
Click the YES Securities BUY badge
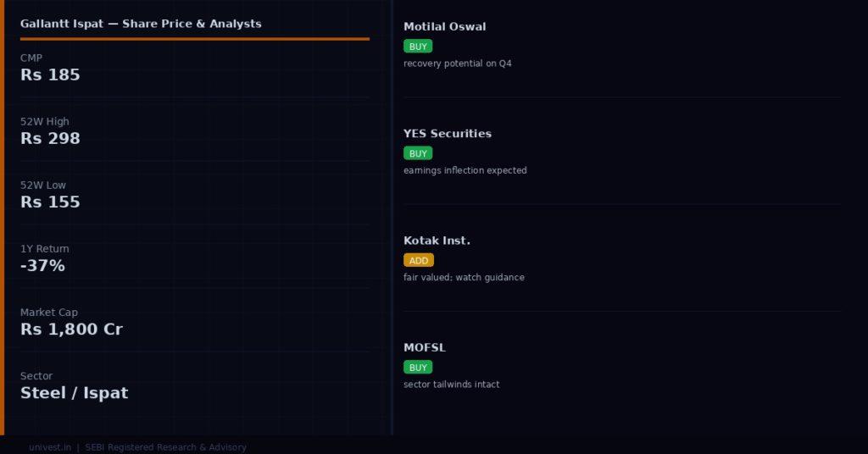tap(418, 153)
